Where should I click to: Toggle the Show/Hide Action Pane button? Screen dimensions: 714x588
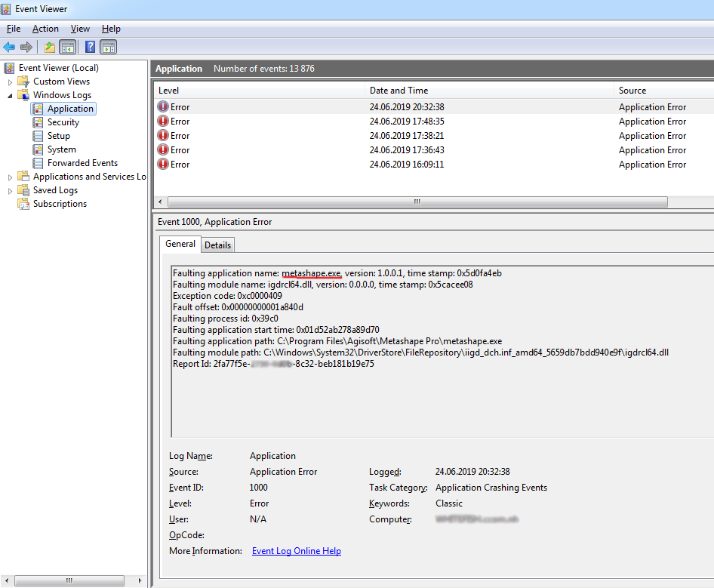click(x=109, y=48)
